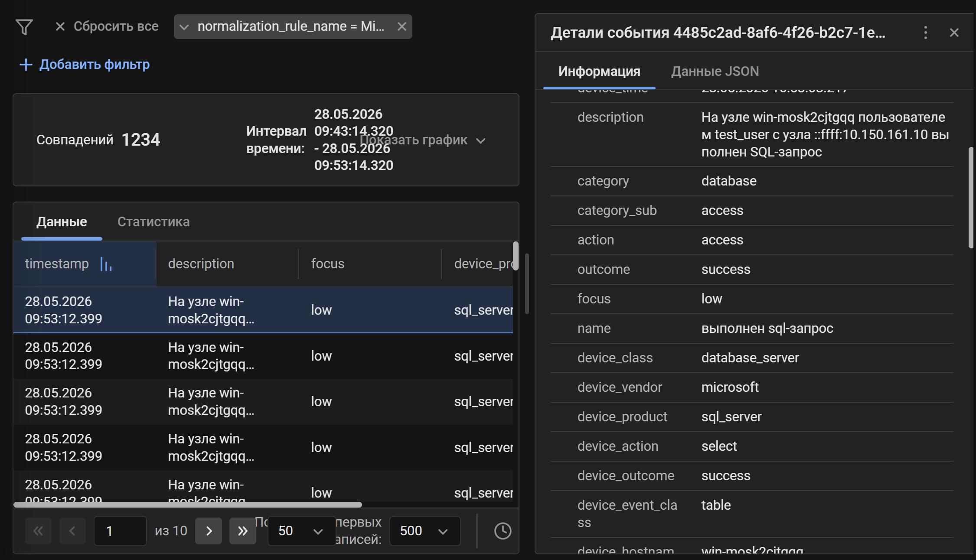976x560 pixels.
Task: Expand the normalization_rule_name filter chevron
Action: (x=184, y=27)
